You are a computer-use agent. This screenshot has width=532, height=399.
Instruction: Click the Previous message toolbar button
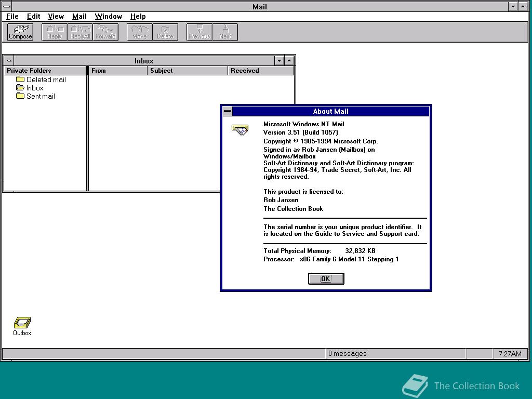pyautogui.click(x=199, y=32)
